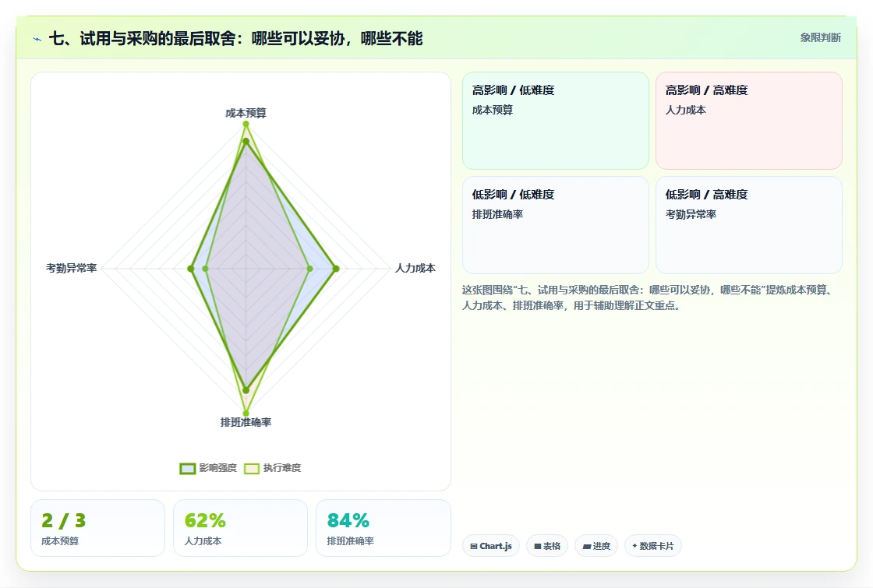Select the 高影响 / 高难度 quadrant card

(749, 121)
